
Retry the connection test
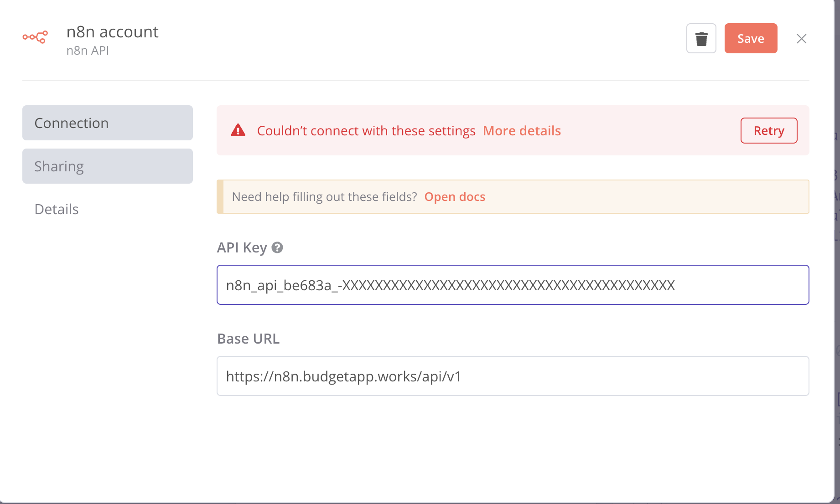point(768,131)
